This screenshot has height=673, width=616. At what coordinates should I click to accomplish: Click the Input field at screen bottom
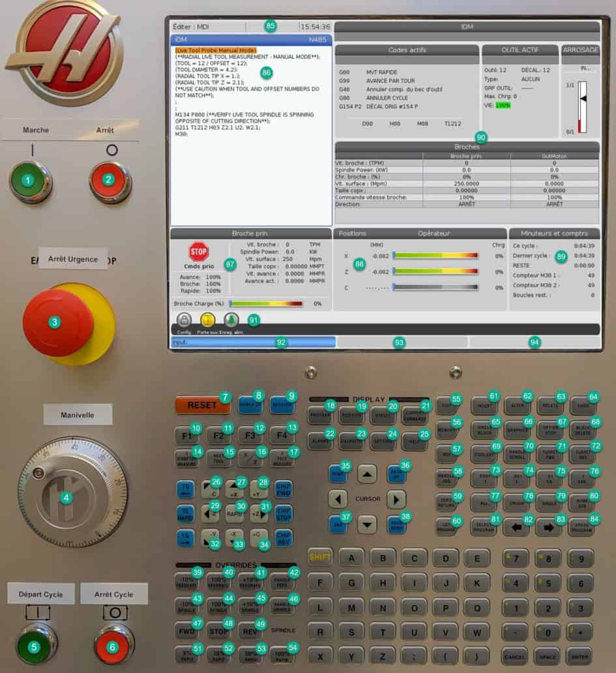tap(254, 342)
